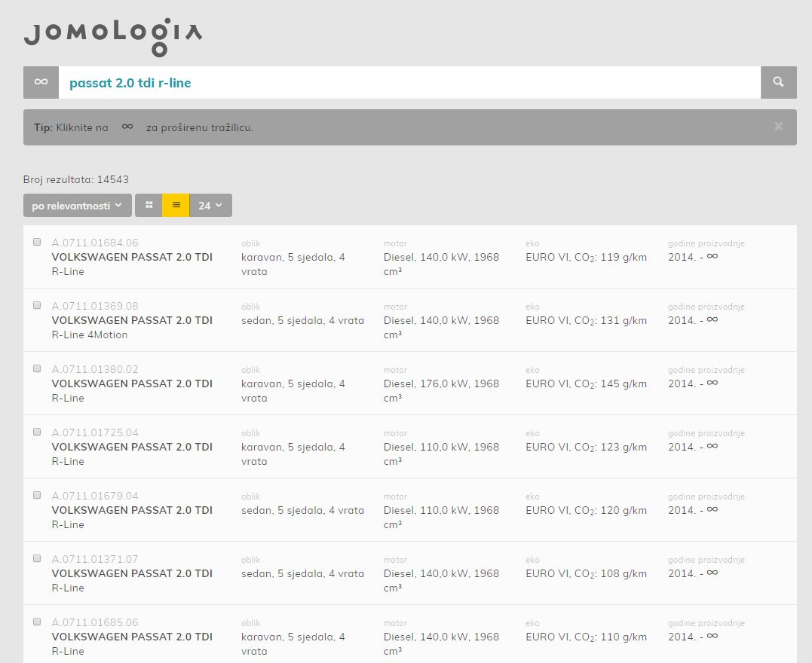The image size is (812, 663).
Task: Click 'EURO VI, CO2: 119 g/km' eco value
Action: [x=587, y=257]
